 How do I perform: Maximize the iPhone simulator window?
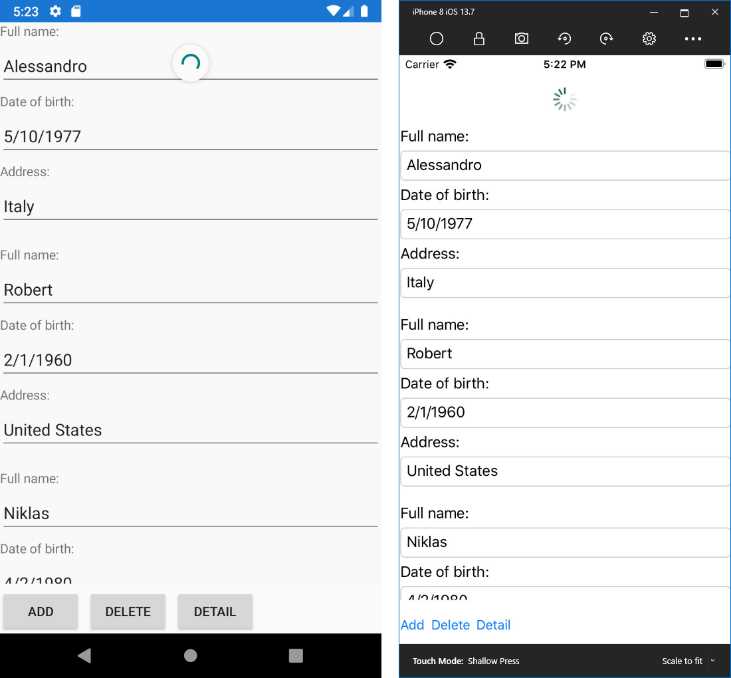[684, 12]
